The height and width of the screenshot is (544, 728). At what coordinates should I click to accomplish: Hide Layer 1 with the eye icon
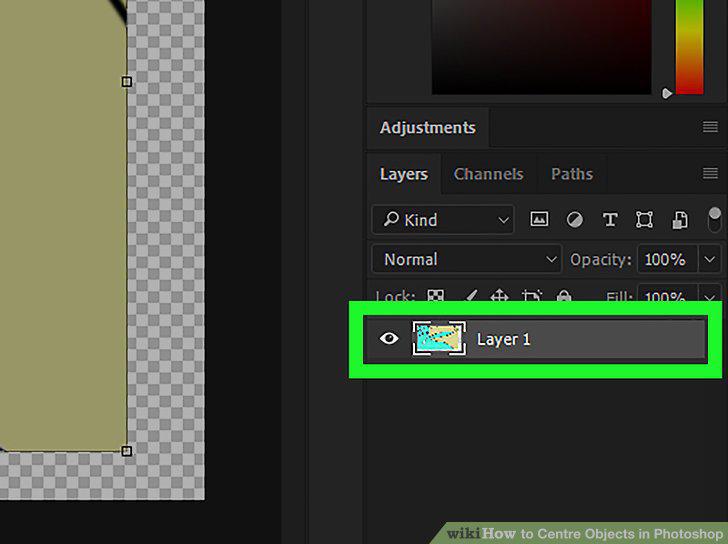pyautogui.click(x=389, y=338)
